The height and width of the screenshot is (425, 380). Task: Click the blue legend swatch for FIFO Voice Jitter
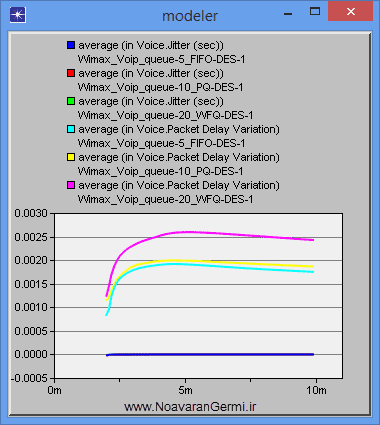[x=71, y=45]
